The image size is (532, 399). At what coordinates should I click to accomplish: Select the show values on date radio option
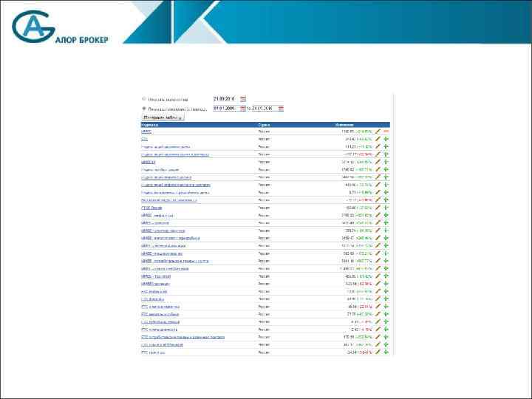click(144, 99)
